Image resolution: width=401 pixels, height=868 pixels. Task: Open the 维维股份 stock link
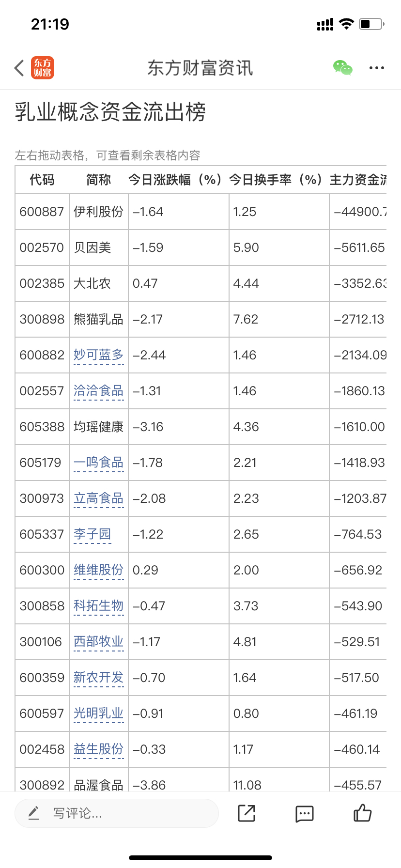tap(99, 570)
